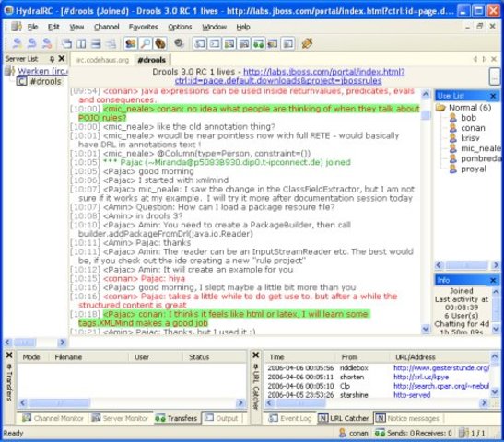Click the conan user icon in status bar
Image resolution: width=504 pixels, height=442 pixels.
tap(343, 433)
